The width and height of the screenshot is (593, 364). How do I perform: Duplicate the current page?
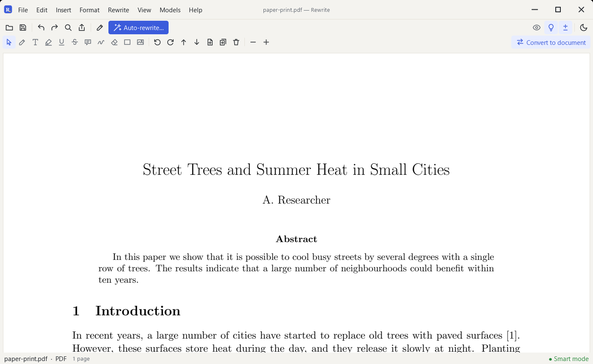223,42
